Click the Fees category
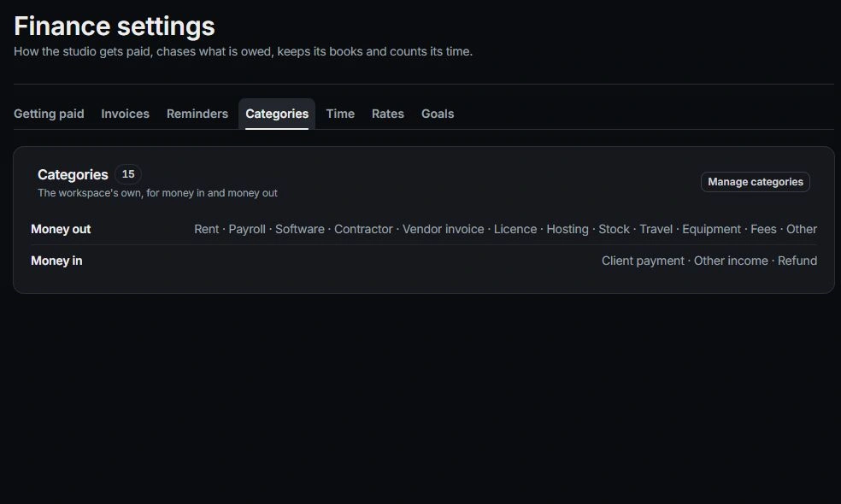This screenshot has width=841, height=504. coord(763,229)
